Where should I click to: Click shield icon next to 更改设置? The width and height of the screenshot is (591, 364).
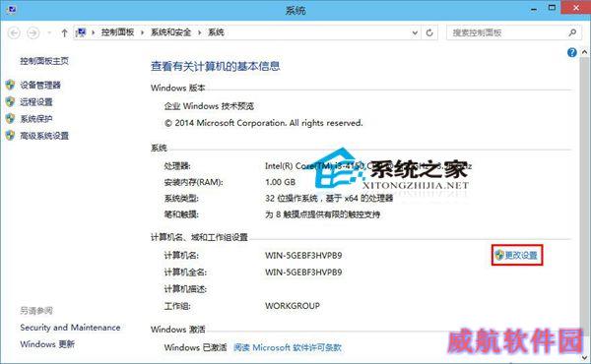pos(499,255)
